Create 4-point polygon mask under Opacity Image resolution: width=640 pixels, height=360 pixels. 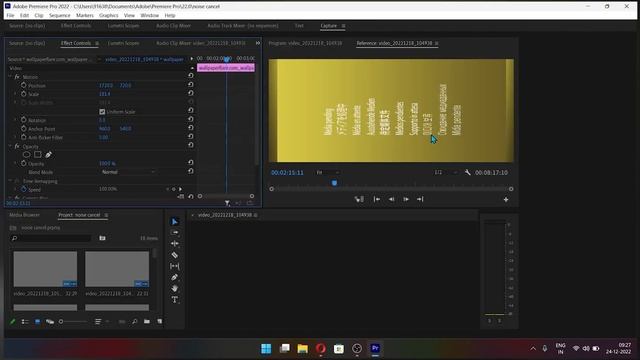[x=38, y=155]
